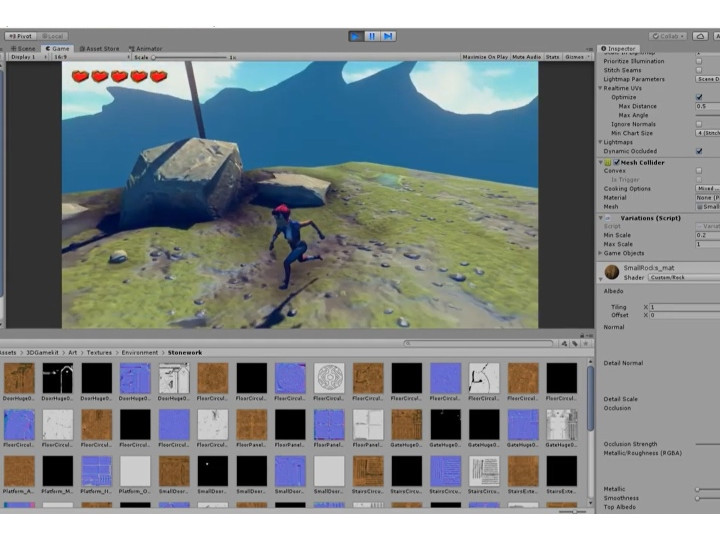
Task: Click the SmallRocks_mat material preview sphere
Action: pos(612,272)
